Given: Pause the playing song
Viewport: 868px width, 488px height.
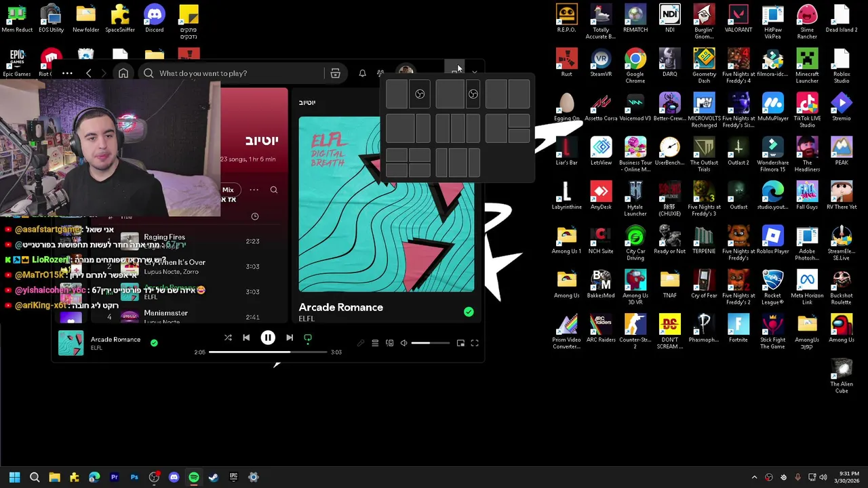Looking at the screenshot, I should click(x=268, y=338).
